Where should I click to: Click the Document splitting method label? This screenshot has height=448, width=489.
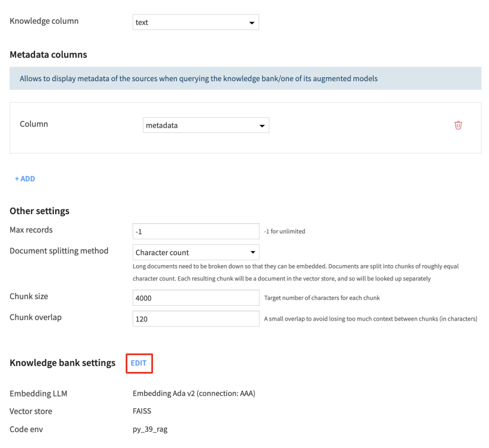59,251
